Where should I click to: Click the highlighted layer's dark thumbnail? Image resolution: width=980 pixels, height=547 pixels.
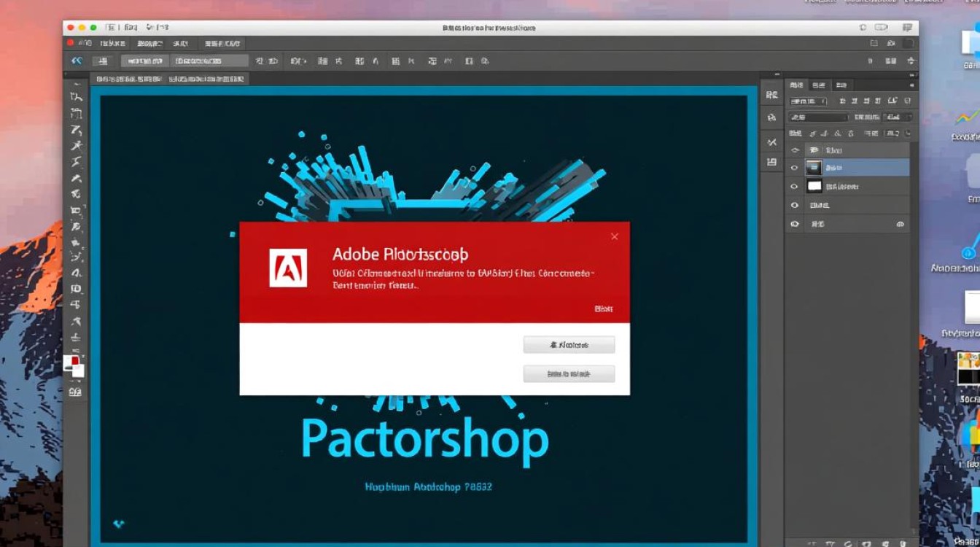click(x=814, y=168)
